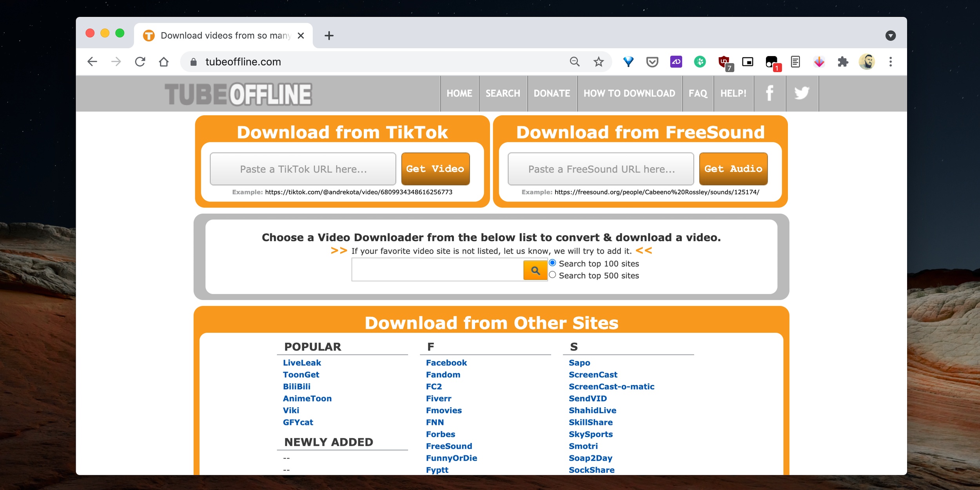Reload the page with the refresh icon
The width and height of the screenshot is (980, 490).
click(140, 62)
